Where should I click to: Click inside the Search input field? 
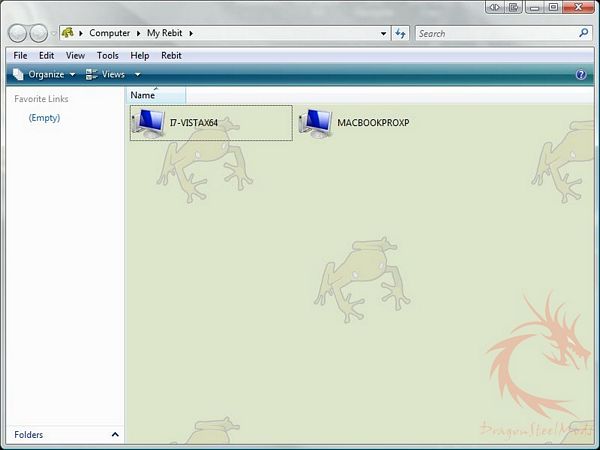(x=495, y=33)
